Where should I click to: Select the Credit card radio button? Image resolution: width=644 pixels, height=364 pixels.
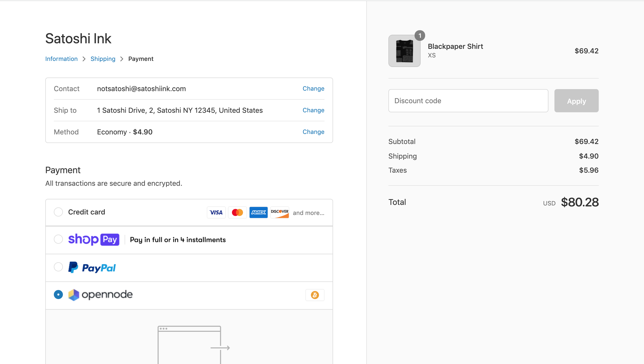click(x=58, y=212)
